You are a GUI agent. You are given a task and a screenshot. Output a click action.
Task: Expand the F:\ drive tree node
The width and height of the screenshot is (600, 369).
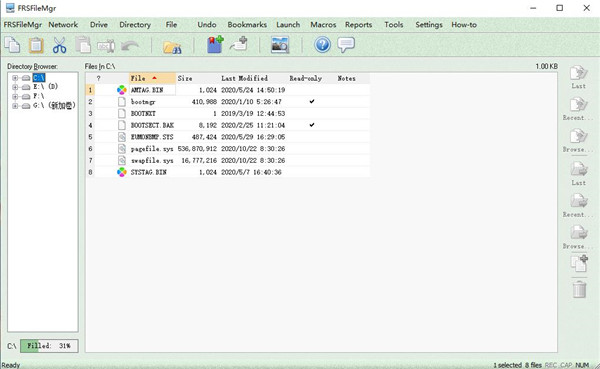(15, 96)
